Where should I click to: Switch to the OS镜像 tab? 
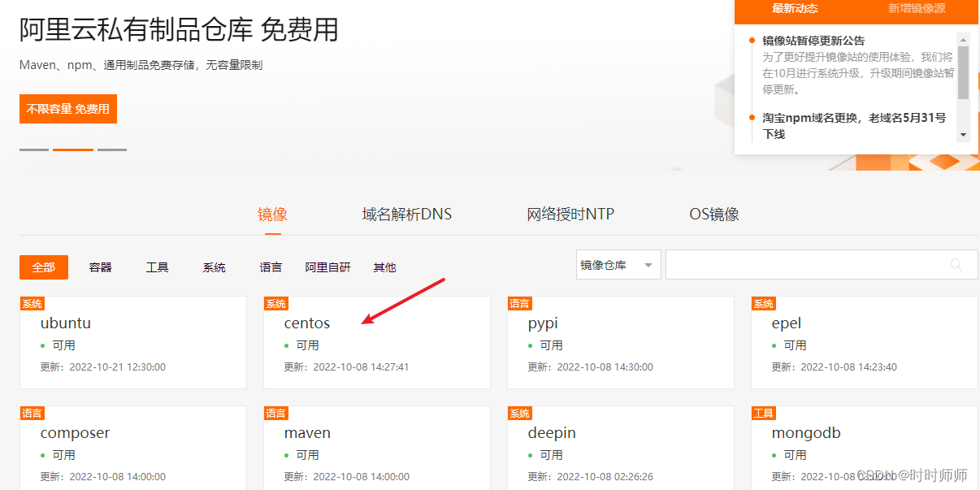pos(714,215)
